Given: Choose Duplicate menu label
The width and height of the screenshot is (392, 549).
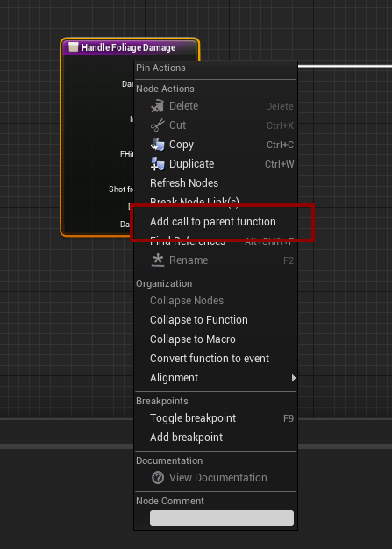Looking at the screenshot, I should coord(191,163).
